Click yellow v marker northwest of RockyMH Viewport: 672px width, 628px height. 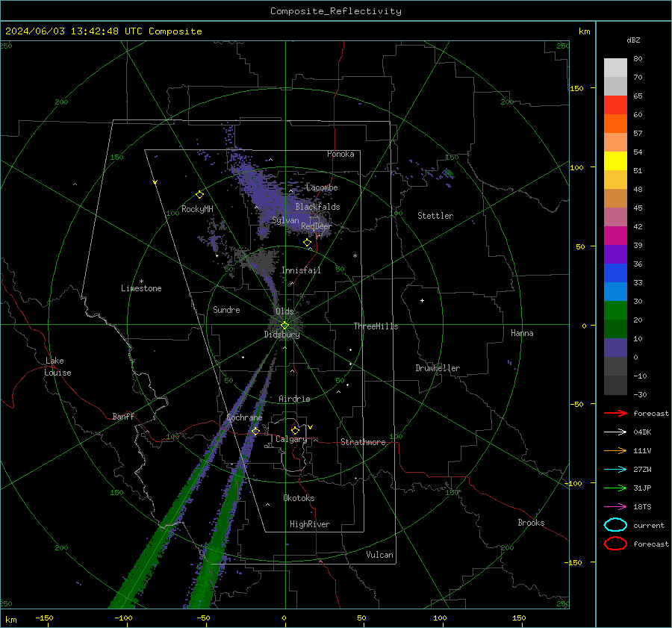(155, 183)
